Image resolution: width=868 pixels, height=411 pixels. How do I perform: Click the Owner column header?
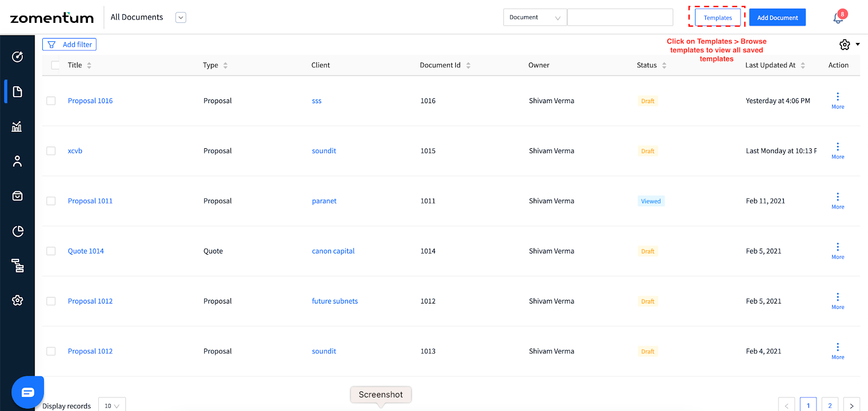point(539,65)
